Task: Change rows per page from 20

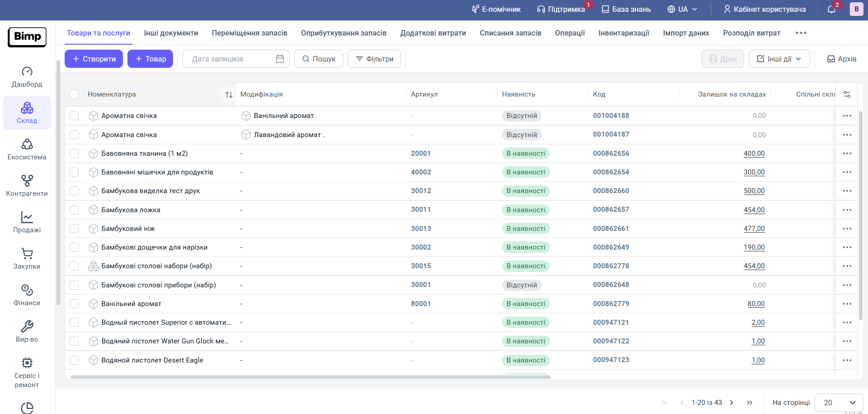Action: coord(839,403)
